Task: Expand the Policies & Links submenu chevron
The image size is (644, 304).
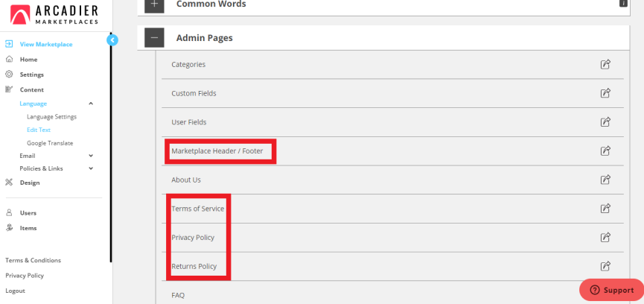Action: pyautogui.click(x=91, y=168)
